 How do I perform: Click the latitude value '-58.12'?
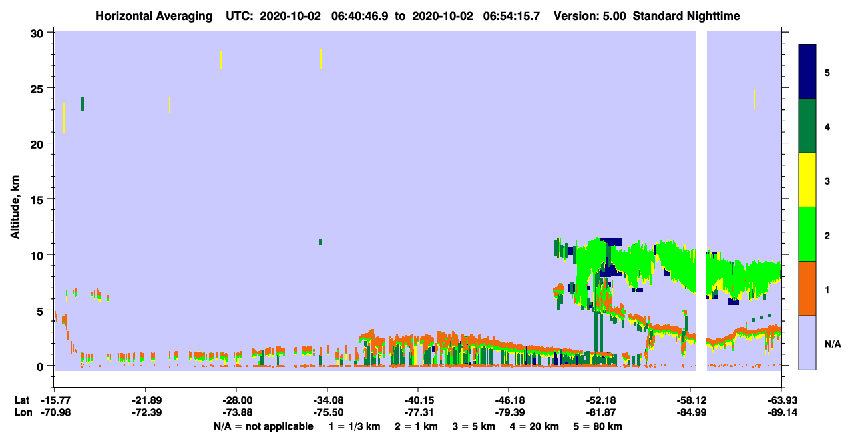click(690, 400)
